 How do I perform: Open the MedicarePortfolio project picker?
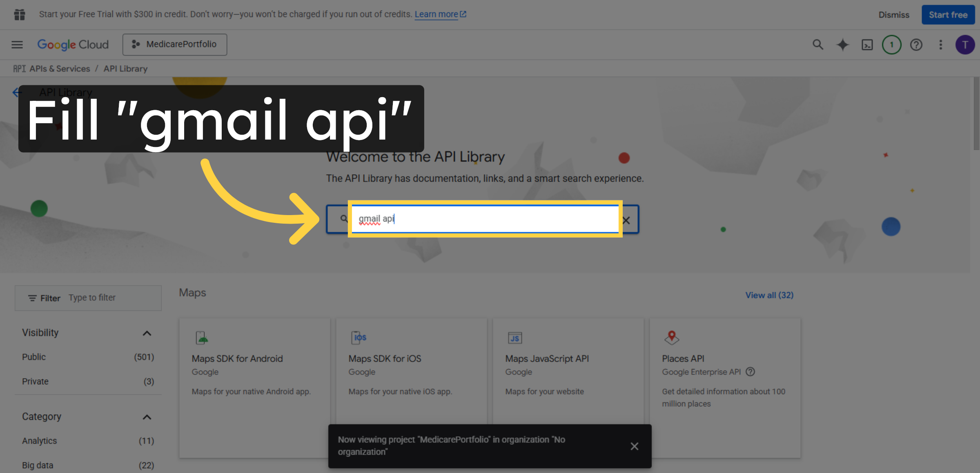(175, 44)
